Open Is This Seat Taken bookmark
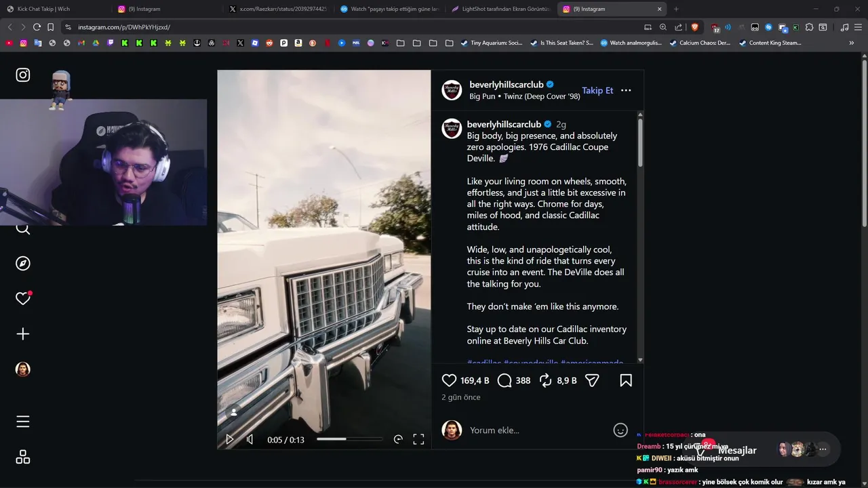 tap(561, 43)
